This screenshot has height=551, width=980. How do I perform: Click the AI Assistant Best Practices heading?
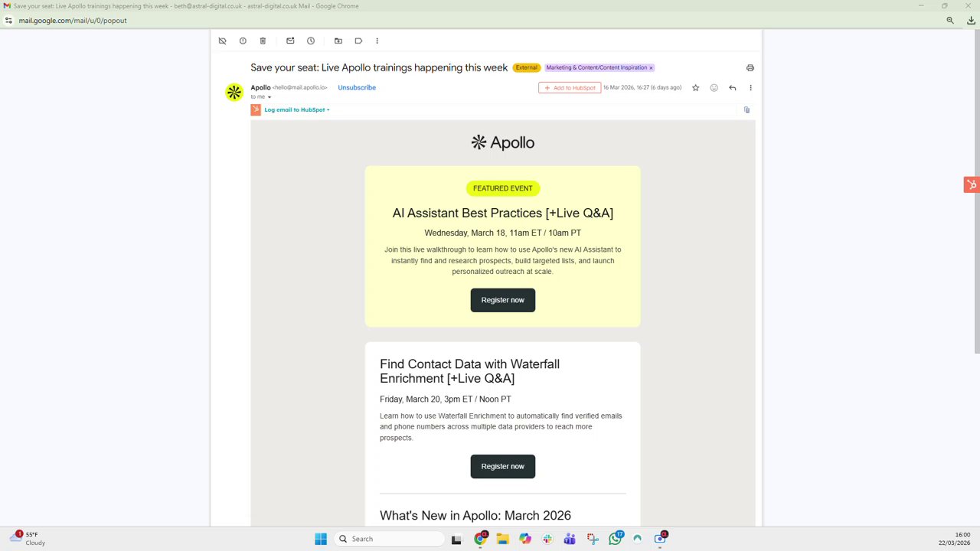[503, 213]
